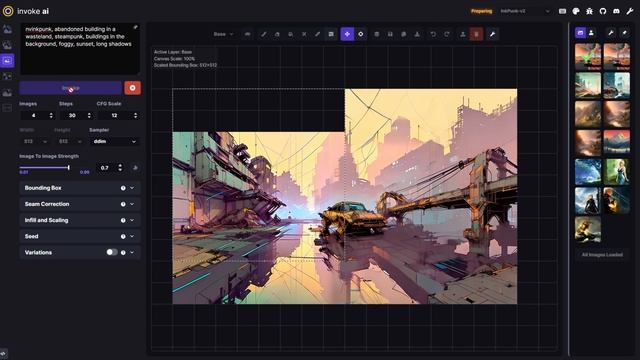Open the Post Processing tab
Screen dimensions: 640x360
pos(7,92)
